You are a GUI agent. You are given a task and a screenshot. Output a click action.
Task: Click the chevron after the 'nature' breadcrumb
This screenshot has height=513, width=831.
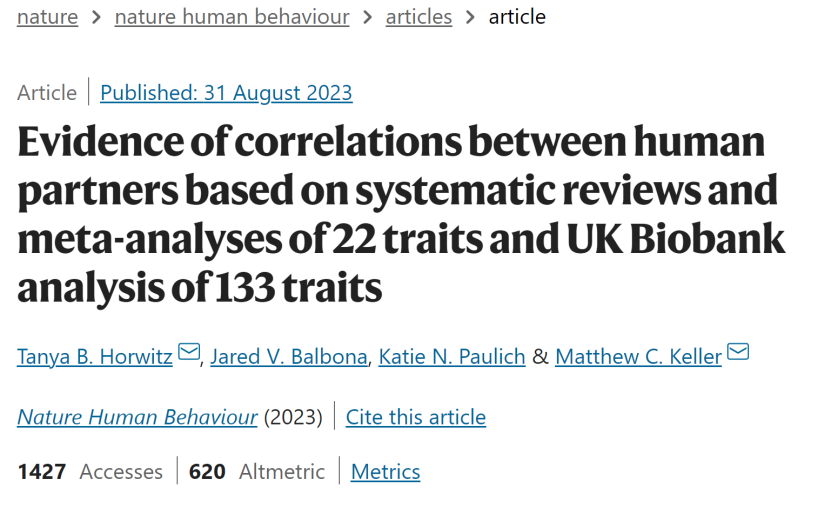pyautogui.click(x=96, y=17)
